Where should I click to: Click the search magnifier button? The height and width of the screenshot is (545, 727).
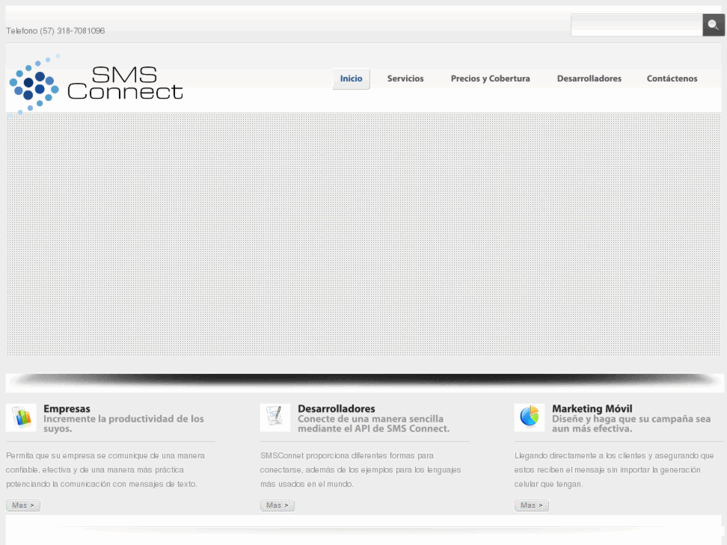pos(714,25)
